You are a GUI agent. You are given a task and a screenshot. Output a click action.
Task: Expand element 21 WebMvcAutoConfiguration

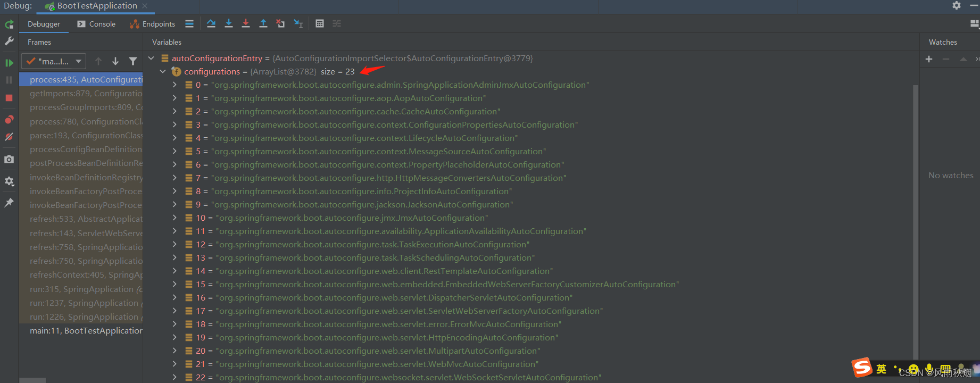coord(175,364)
